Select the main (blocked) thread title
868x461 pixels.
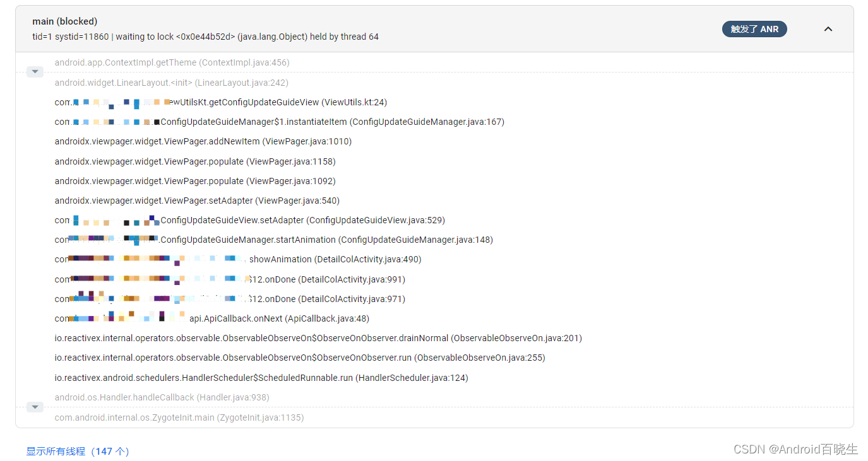(65, 21)
